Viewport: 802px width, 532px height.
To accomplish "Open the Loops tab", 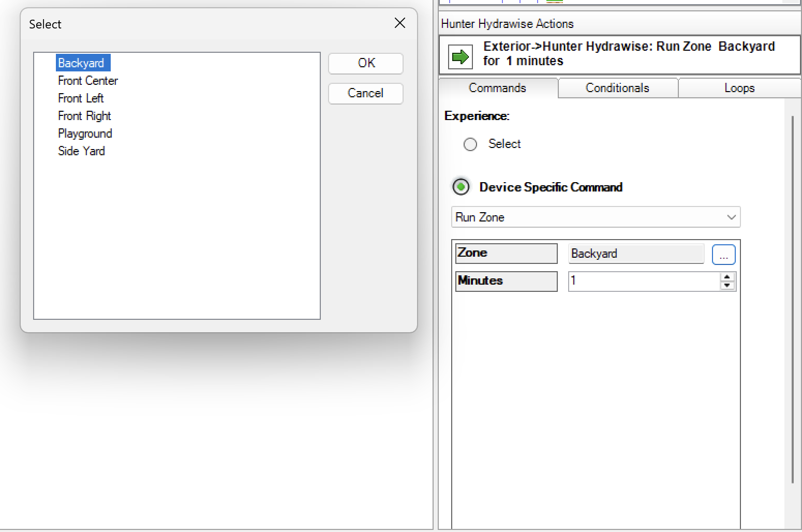I will point(739,88).
